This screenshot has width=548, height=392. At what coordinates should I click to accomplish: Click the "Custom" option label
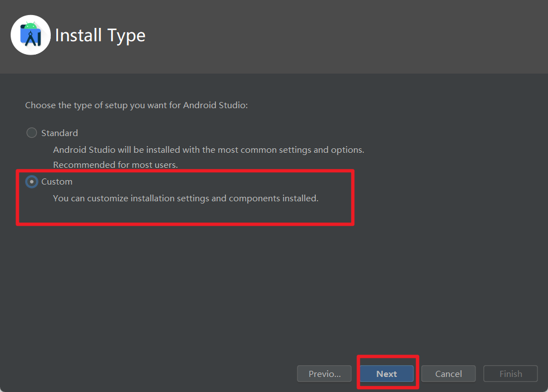[x=57, y=182]
